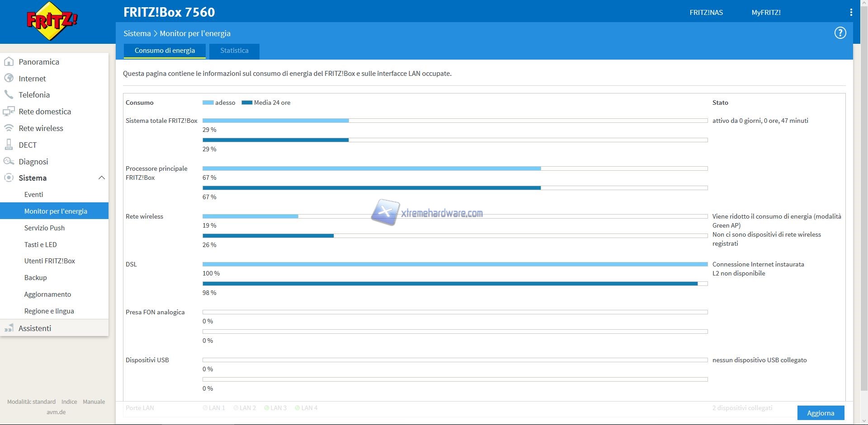Image resolution: width=868 pixels, height=425 pixels.
Task: Click the Internet globe icon
Action: tap(9, 78)
